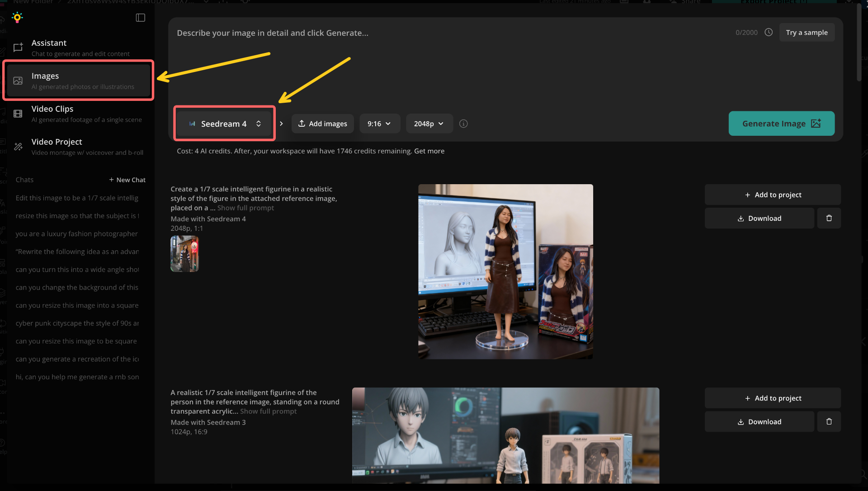Open the 2048p resolution dropdown
The image size is (868, 491).
point(429,124)
